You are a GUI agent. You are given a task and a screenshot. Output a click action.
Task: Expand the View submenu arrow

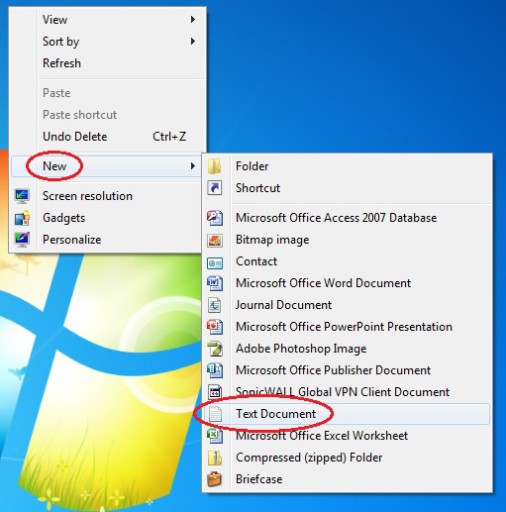tap(193, 19)
